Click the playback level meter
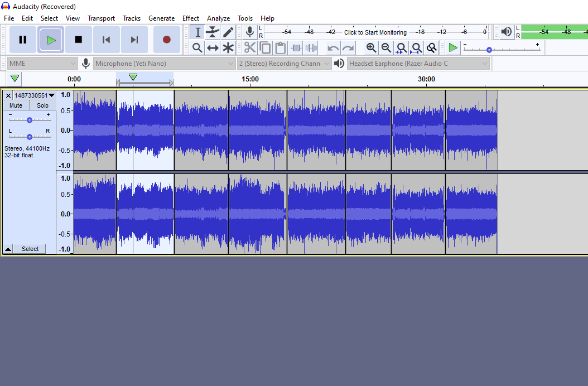Viewport: 588px width, 386px height. pyautogui.click(x=555, y=32)
